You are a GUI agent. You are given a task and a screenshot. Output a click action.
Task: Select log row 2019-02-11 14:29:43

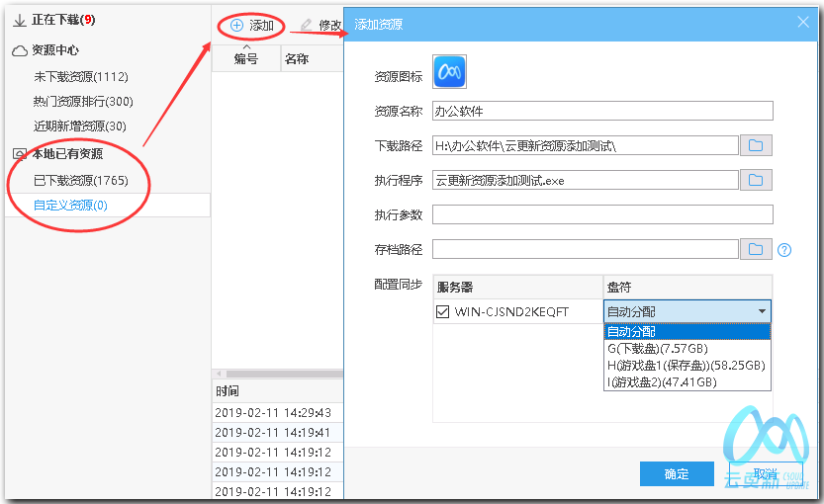point(278,413)
